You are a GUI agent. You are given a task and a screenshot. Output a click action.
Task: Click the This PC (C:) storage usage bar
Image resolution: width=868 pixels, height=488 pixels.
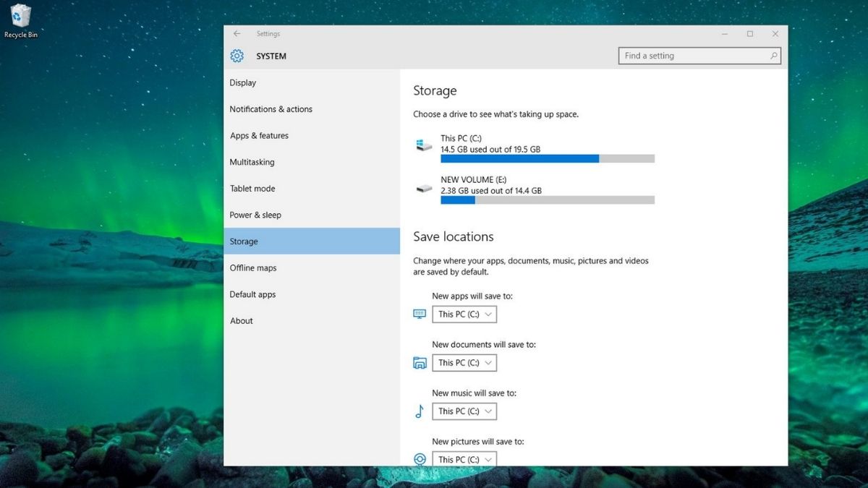(547, 158)
